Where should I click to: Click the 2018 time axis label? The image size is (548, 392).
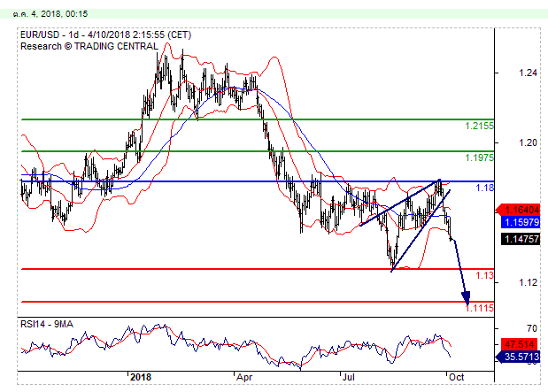point(141,377)
